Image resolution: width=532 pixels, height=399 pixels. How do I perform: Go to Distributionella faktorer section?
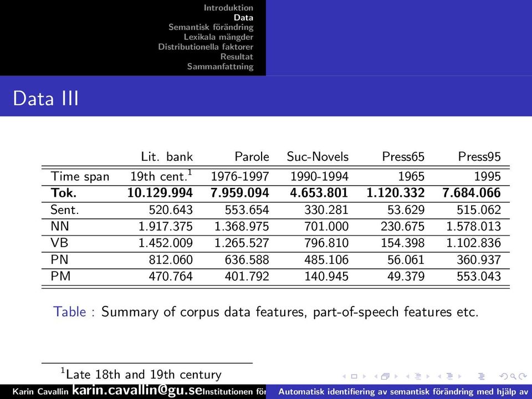click(x=206, y=47)
